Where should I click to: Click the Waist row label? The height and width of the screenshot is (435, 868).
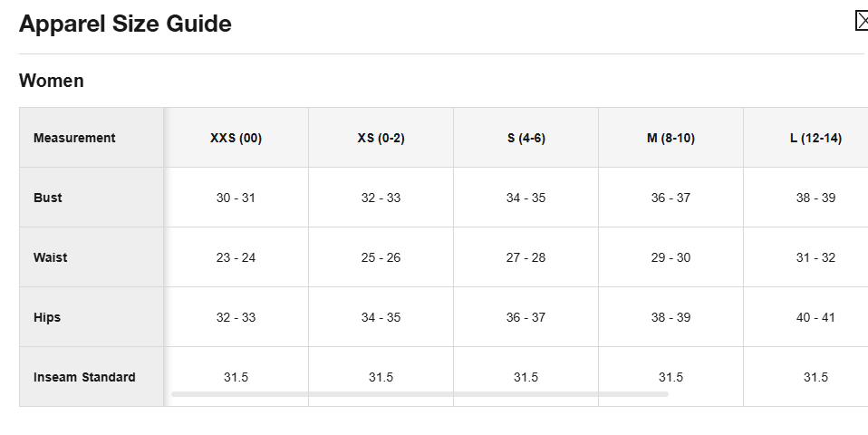click(x=51, y=257)
